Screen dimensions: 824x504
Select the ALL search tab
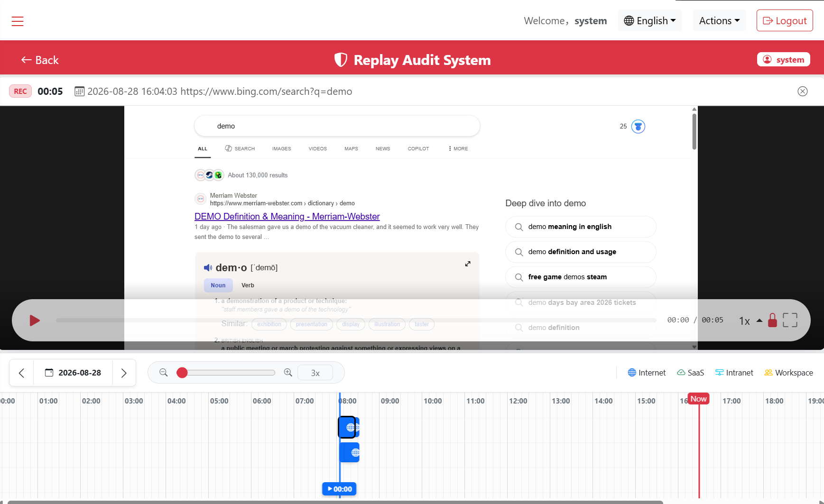coord(203,149)
